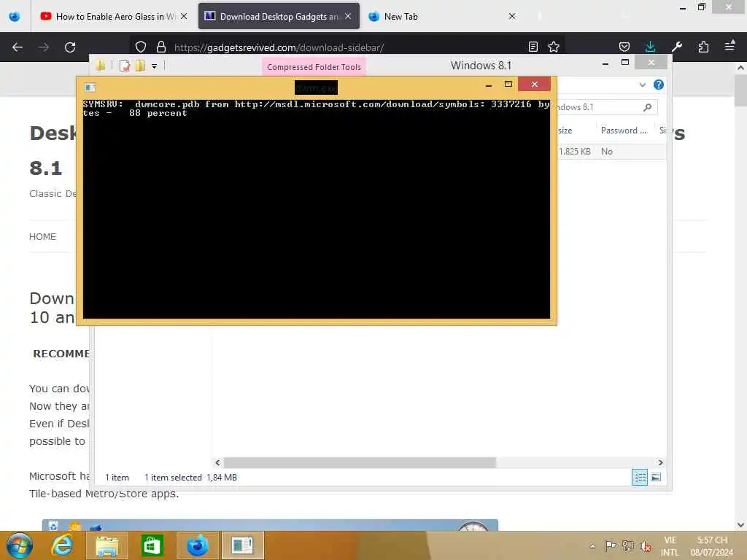Expand Customize Quick Access Toolbar dropdown arrow
Viewport: 747px width, 560px height.
pos(155,66)
